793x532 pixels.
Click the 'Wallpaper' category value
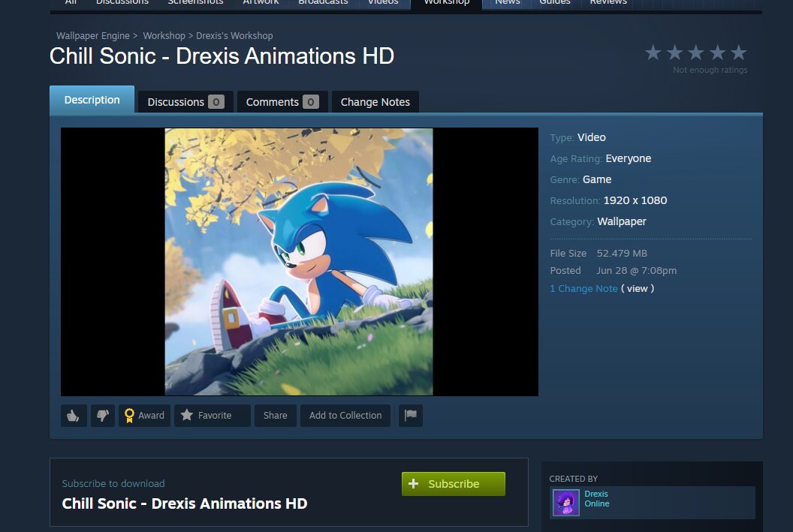622,221
